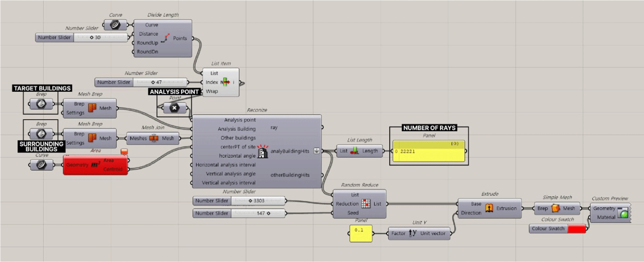Click the red error balloon on Area component
Image resolution: width=644 pixels, height=262 pixels.
124,152
